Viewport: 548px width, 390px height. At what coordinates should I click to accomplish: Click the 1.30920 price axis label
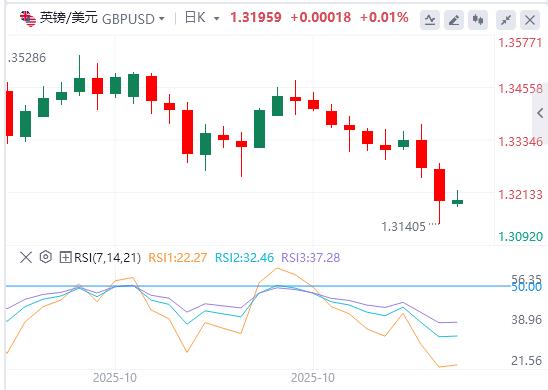520,237
